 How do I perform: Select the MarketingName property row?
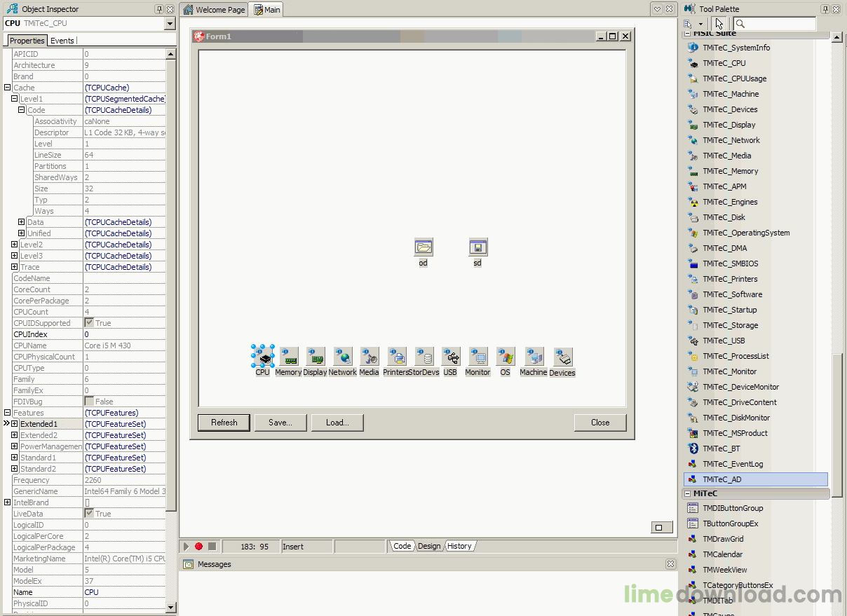(88, 559)
